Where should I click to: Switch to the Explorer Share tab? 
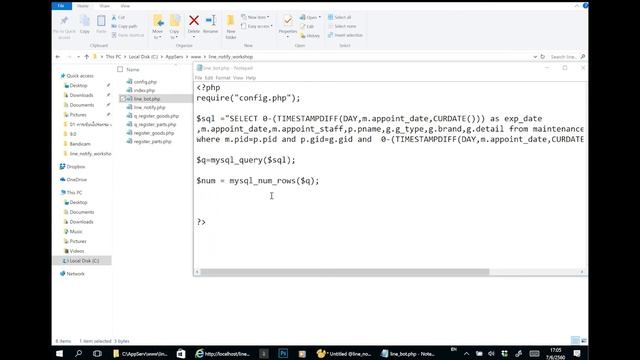click(x=104, y=6)
